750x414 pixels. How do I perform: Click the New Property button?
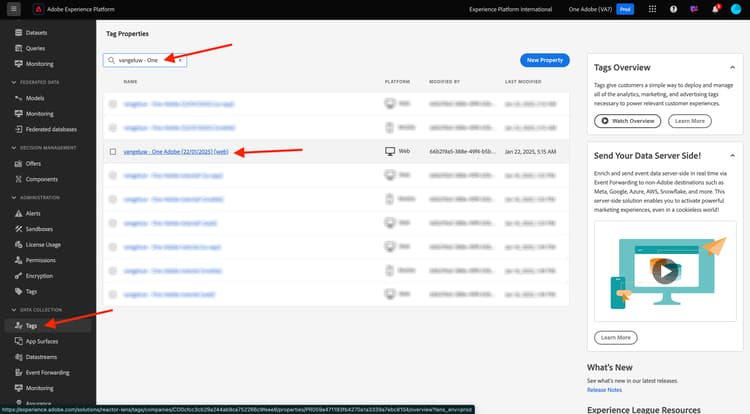[545, 60]
